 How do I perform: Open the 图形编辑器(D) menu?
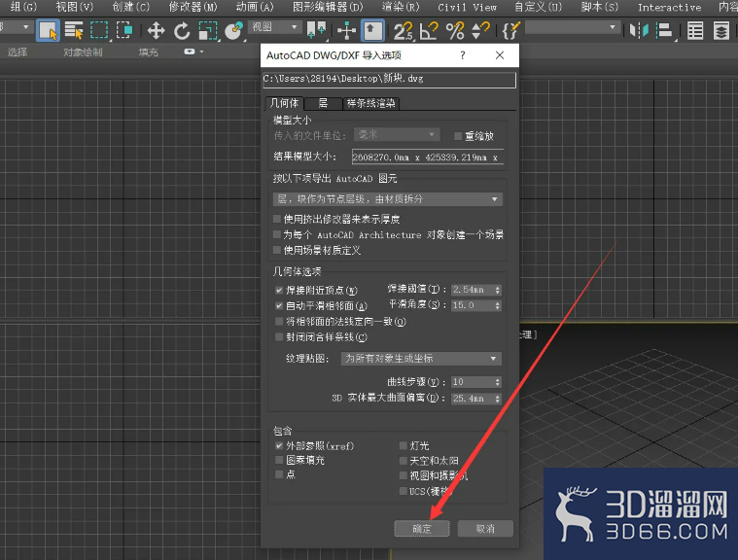(x=328, y=7)
